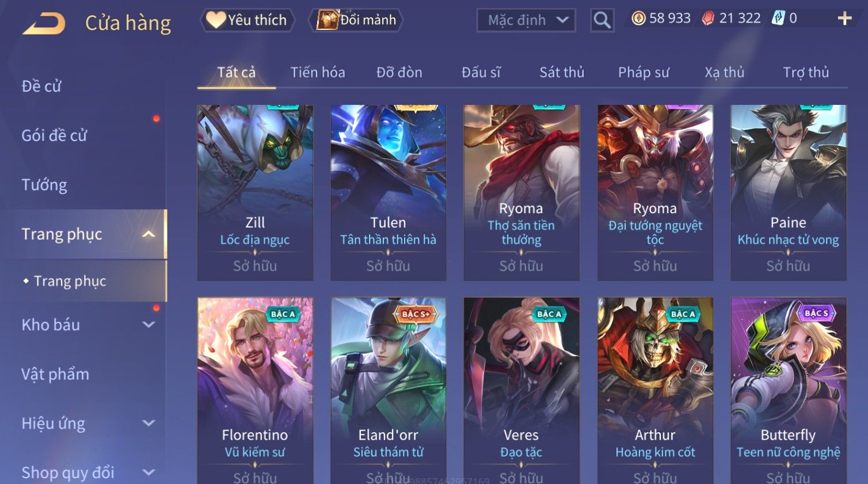Open Tướng in the sidebar
The height and width of the screenshot is (484, 868).
[x=44, y=185]
